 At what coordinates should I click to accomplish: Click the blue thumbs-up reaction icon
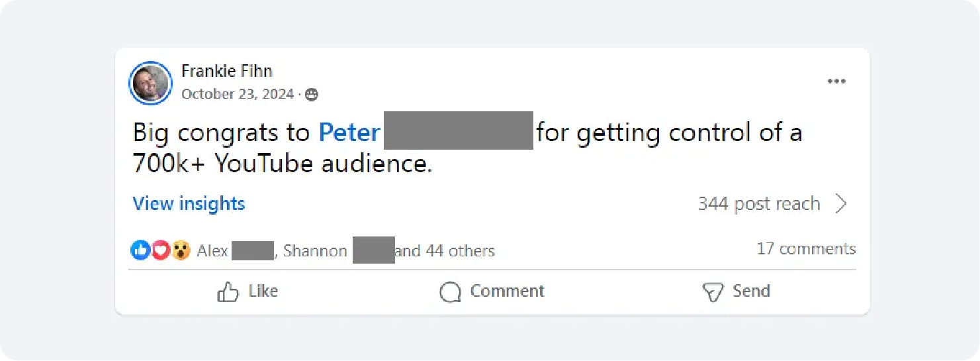click(140, 250)
